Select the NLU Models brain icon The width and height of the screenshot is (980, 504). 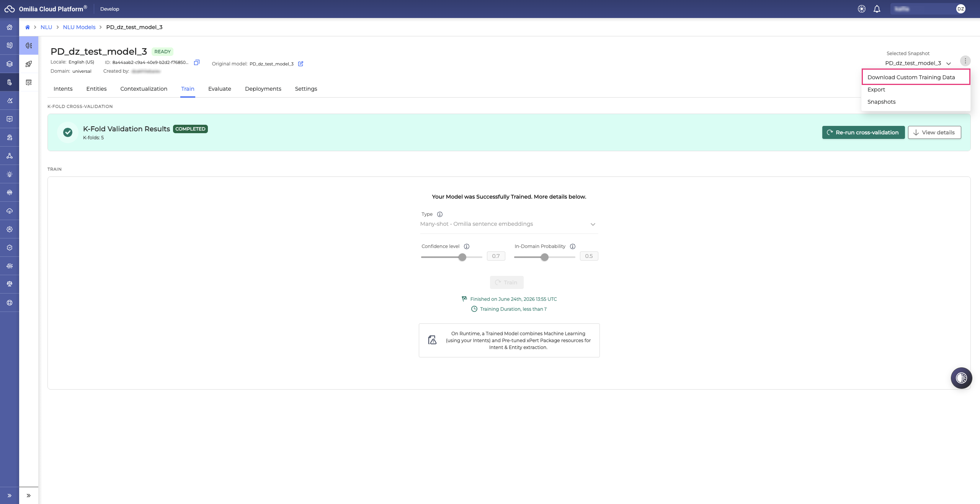(29, 46)
